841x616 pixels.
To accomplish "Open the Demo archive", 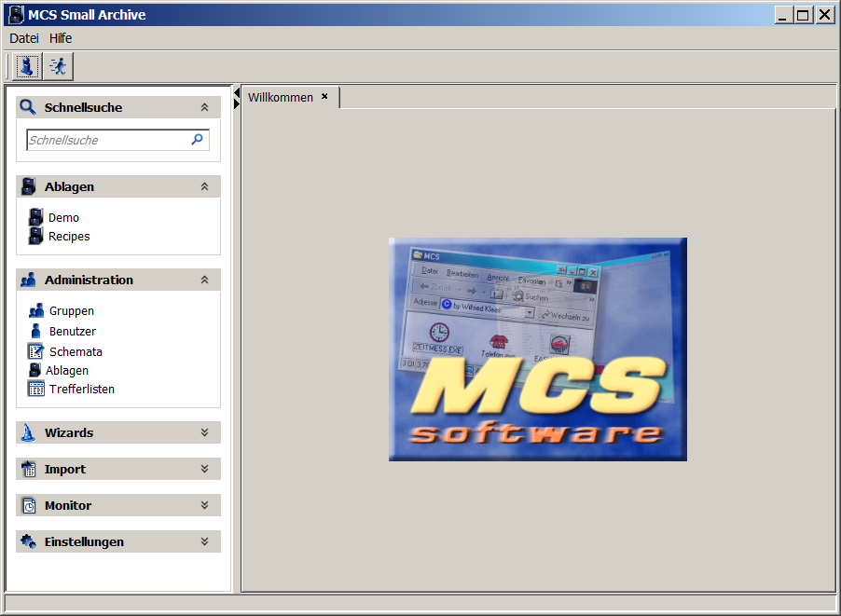I will [63, 217].
